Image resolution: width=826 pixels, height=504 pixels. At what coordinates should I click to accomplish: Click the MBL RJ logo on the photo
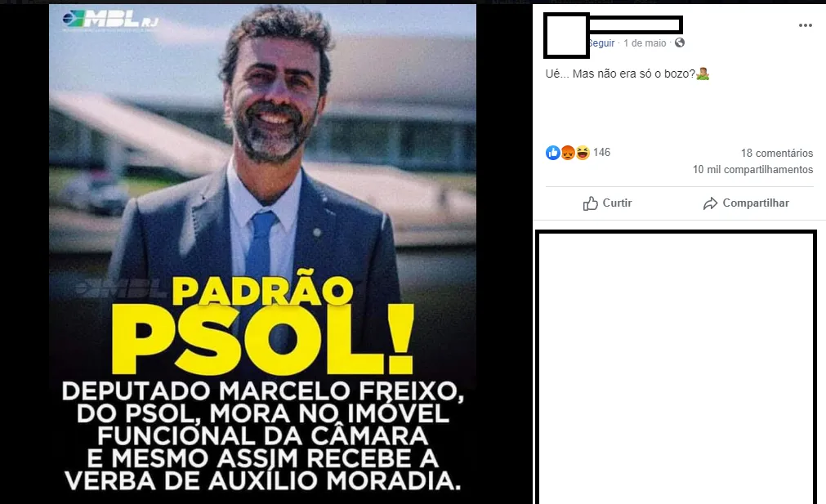[110, 20]
